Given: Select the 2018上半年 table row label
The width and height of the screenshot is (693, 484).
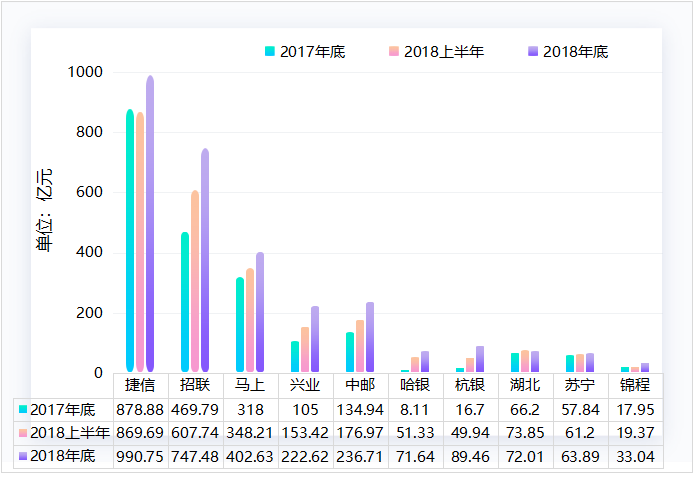Looking at the screenshot, I should point(63,433).
